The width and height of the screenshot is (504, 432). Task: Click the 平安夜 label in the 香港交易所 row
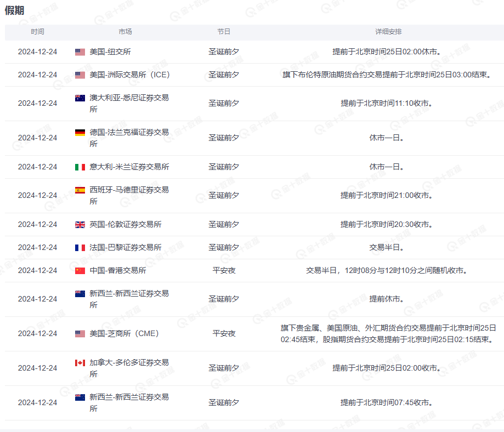224,271
